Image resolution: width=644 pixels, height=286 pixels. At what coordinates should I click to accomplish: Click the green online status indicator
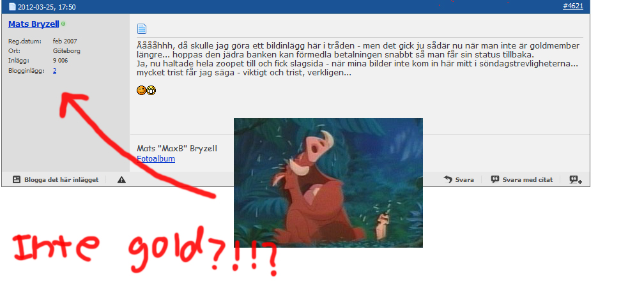coord(63,24)
